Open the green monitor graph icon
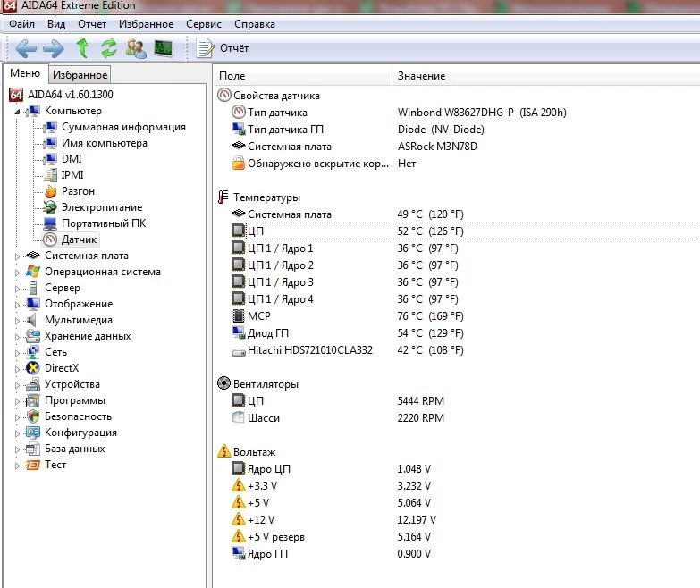The width and height of the screenshot is (700, 588). (x=164, y=48)
